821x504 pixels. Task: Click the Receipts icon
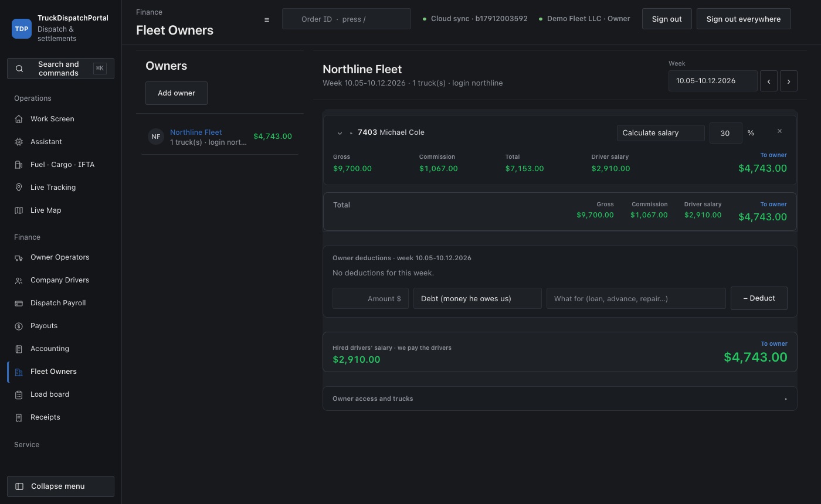pyautogui.click(x=19, y=417)
